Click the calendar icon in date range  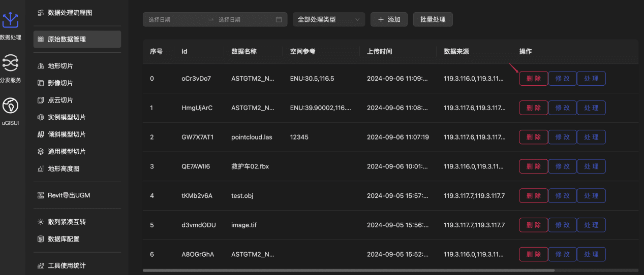(x=279, y=20)
